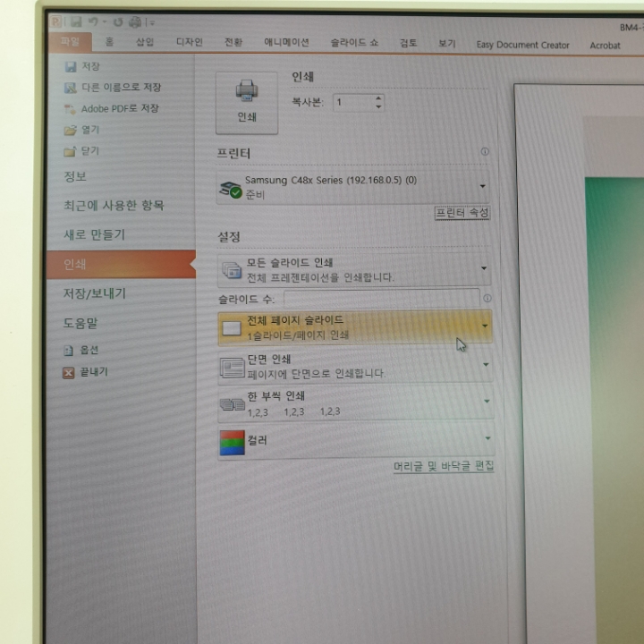Open Save & Send (저장/보내기) section
644x644 pixels.
click(x=95, y=293)
